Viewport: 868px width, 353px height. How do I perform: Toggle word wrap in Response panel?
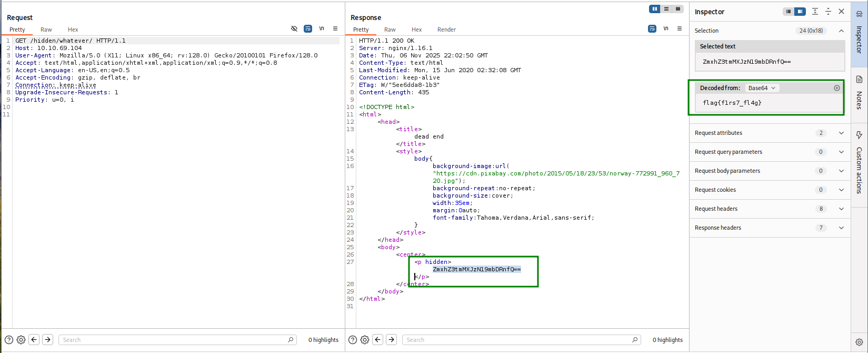click(x=652, y=28)
